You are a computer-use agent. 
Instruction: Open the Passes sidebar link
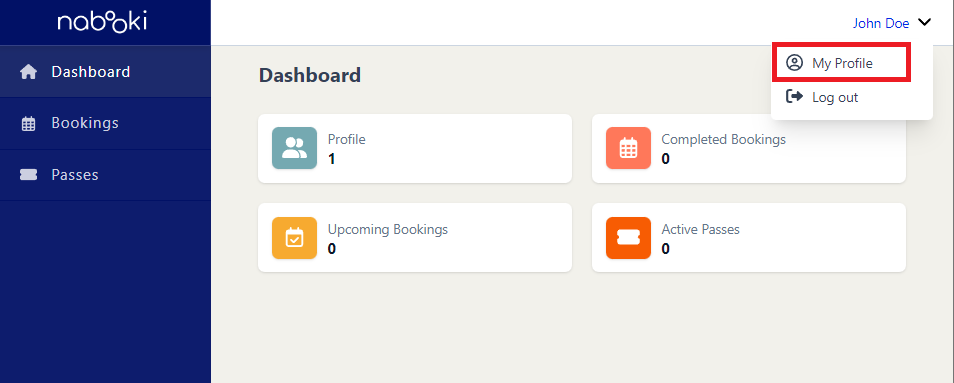pos(105,175)
